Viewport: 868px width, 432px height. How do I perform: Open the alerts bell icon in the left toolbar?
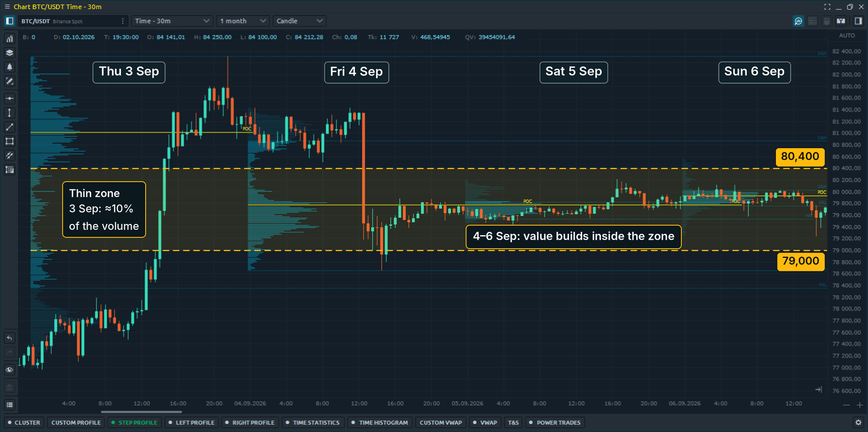coord(10,67)
